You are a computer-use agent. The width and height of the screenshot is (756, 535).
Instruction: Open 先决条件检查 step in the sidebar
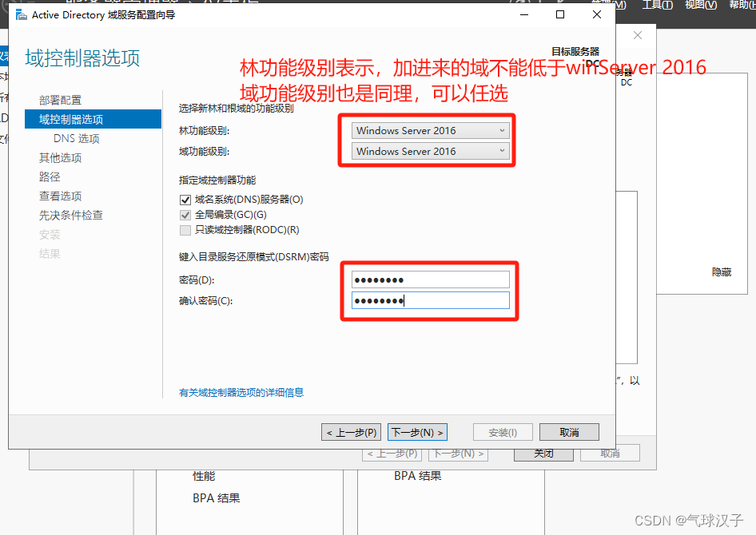tap(71, 216)
